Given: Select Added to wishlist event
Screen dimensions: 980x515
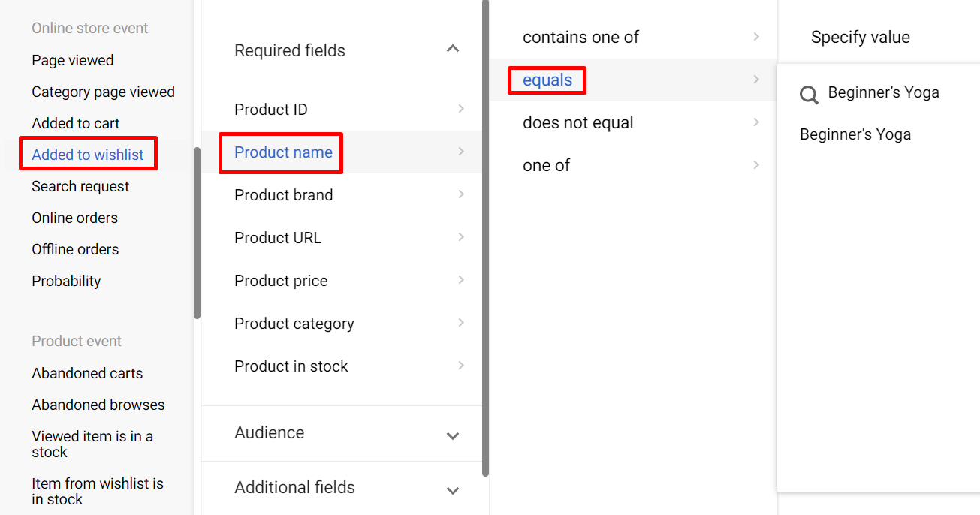Looking at the screenshot, I should [88, 155].
